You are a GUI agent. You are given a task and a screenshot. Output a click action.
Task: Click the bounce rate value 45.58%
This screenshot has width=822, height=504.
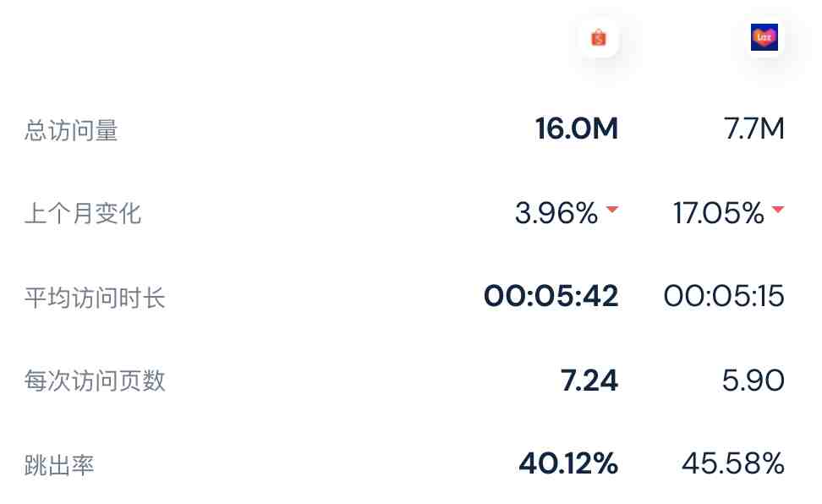point(733,463)
